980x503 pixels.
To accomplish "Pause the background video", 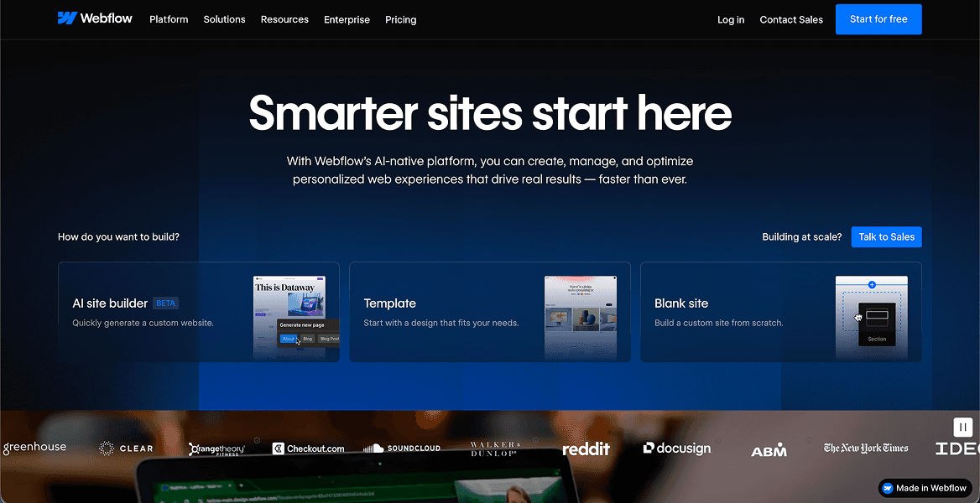I will point(962,428).
